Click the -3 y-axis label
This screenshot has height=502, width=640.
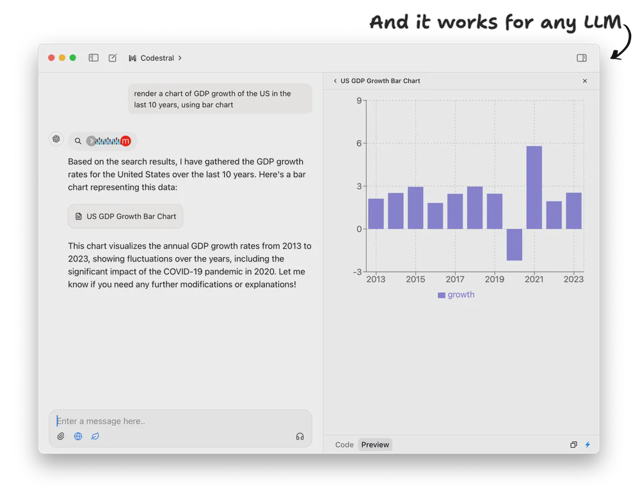tap(358, 272)
